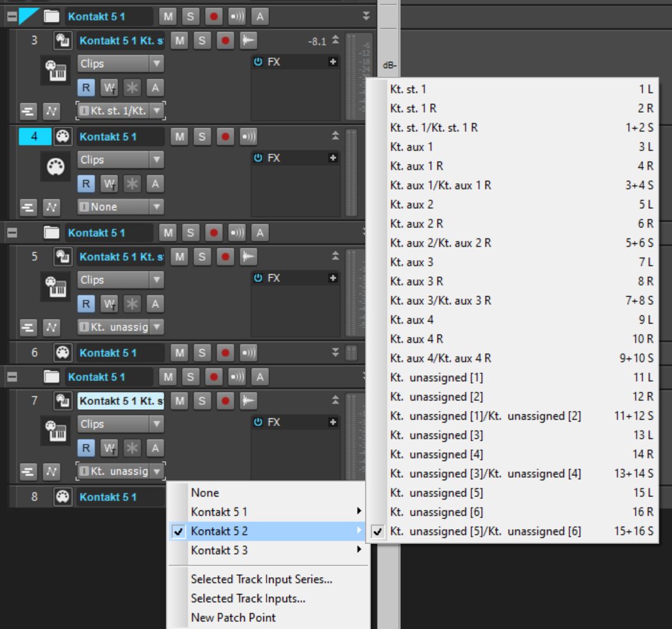Click the MIDI track icon on track 6
Screen dimensions: 672x629
[63, 353]
